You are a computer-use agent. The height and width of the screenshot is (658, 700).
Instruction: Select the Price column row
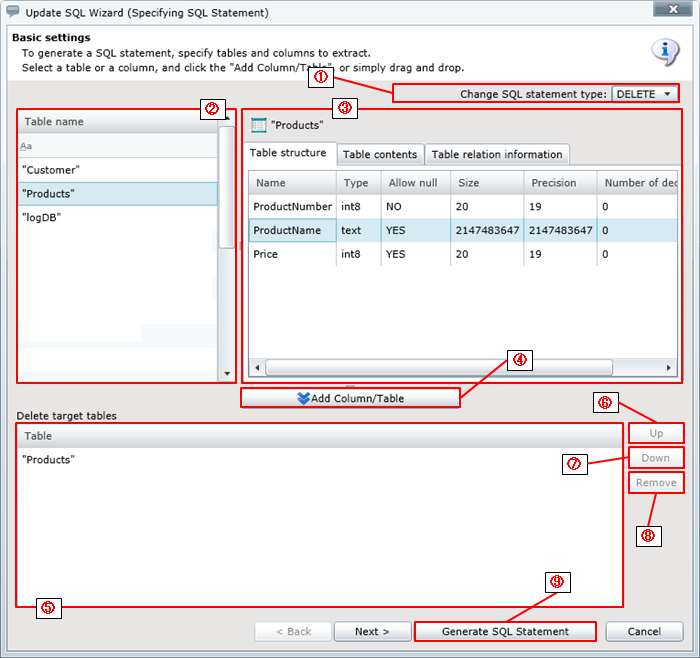265,254
